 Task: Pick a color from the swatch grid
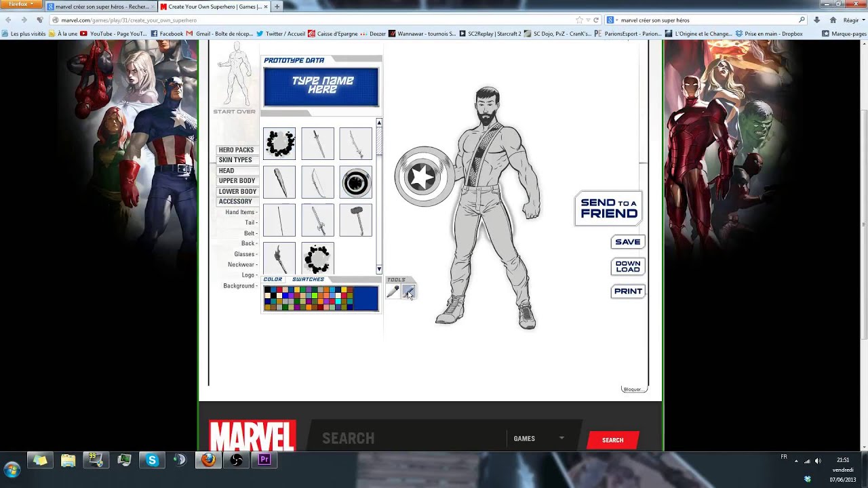click(309, 299)
